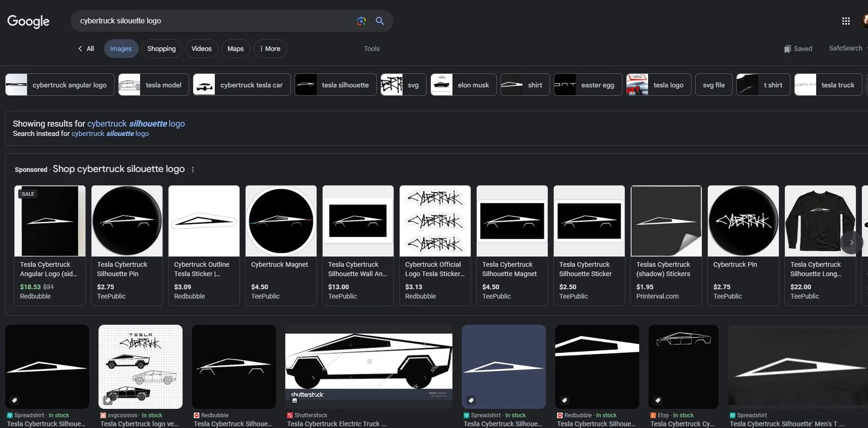Open the Cybertruck Magnet $4.50 product
The width and height of the screenshot is (868, 428).
pos(281,246)
